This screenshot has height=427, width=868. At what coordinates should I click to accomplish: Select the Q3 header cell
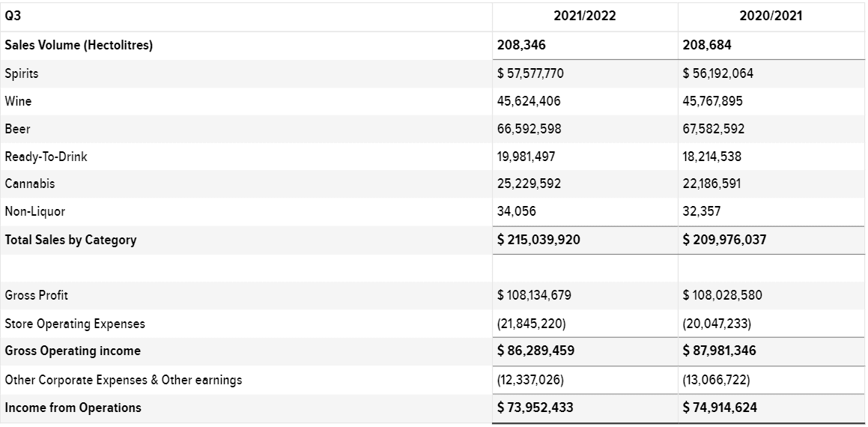(x=13, y=16)
